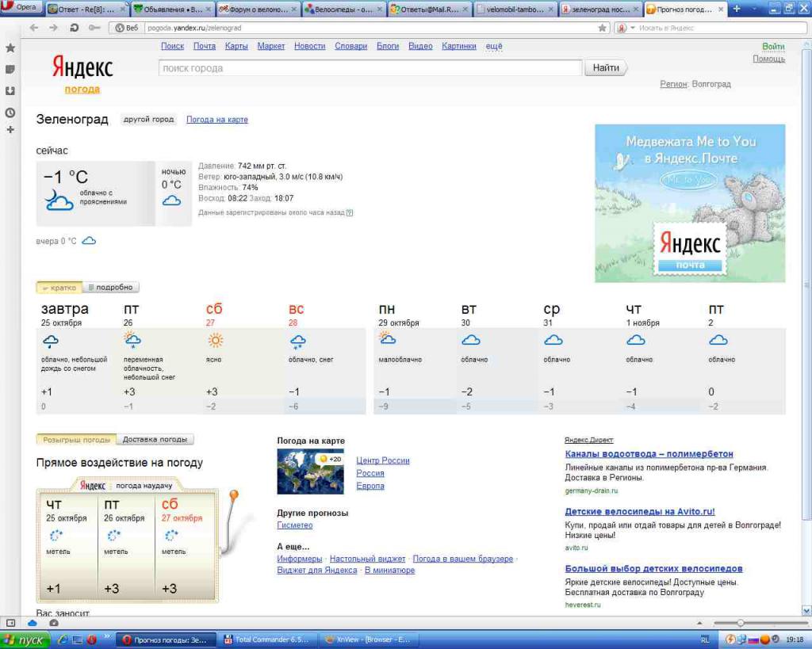Click the 'Войти' login link
Screen dimensions: 812x649
(x=773, y=47)
